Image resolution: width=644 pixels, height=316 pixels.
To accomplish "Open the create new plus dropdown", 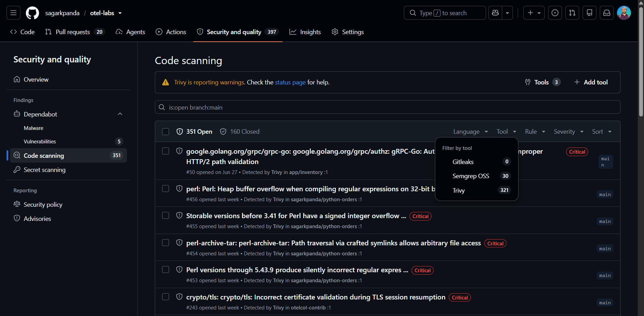I will click(534, 13).
